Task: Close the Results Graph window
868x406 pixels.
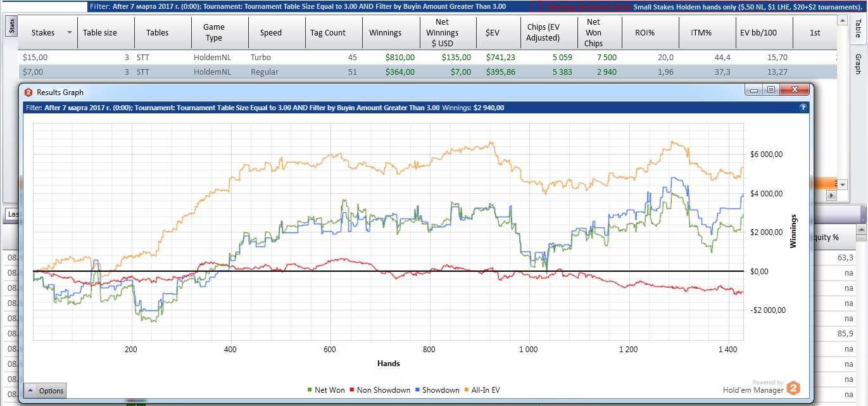Action: pos(794,90)
